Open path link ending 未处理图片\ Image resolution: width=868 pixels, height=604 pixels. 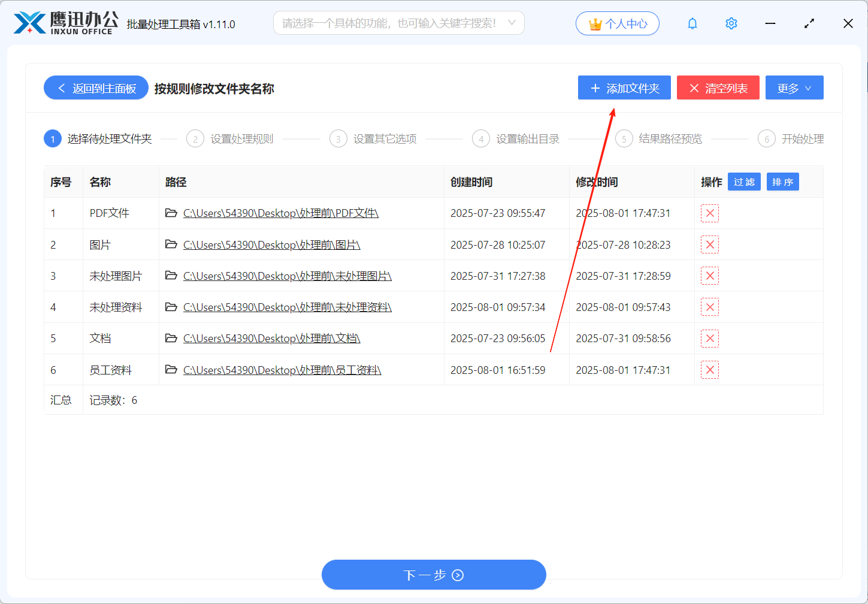click(288, 276)
